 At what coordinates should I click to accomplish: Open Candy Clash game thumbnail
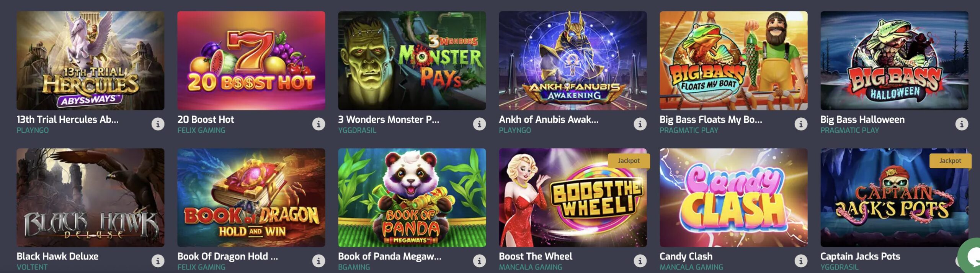click(733, 197)
